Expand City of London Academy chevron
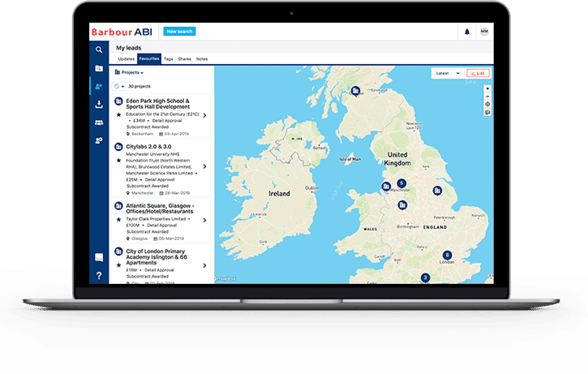588x374 pixels. [x=204, y=265]
